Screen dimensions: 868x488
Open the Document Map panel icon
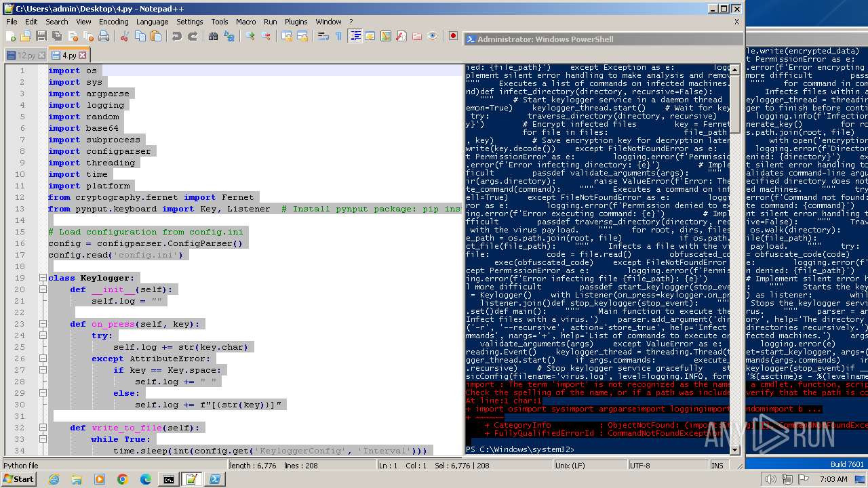(386, 36)
